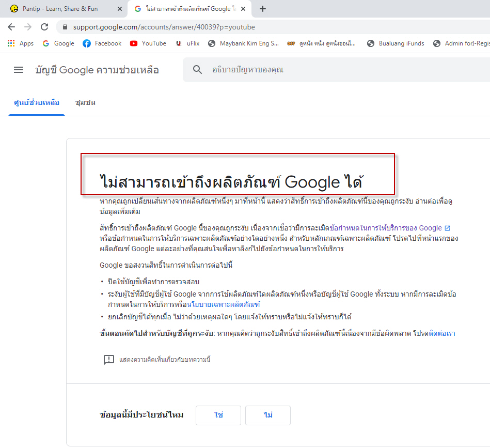Open the Apps grid bookmark

coord(21,43)
